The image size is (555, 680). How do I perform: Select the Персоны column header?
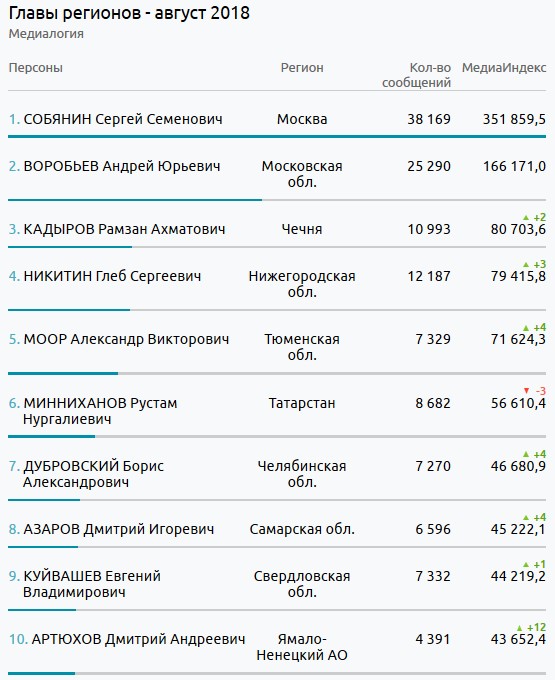point(36,68)
